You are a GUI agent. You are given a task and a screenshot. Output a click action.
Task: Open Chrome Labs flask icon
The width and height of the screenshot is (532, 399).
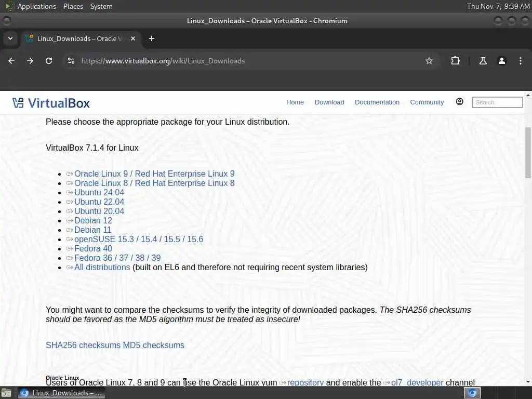(x=483, y=61)
